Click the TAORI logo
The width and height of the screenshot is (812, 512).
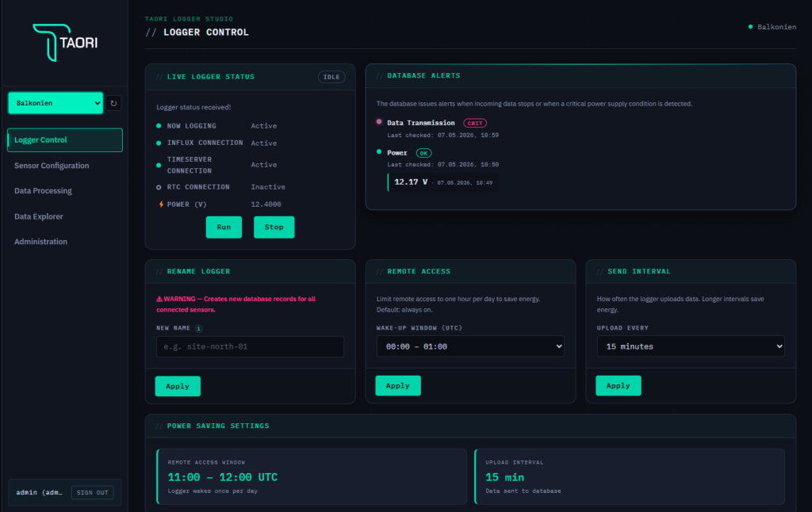coord(65,43)
